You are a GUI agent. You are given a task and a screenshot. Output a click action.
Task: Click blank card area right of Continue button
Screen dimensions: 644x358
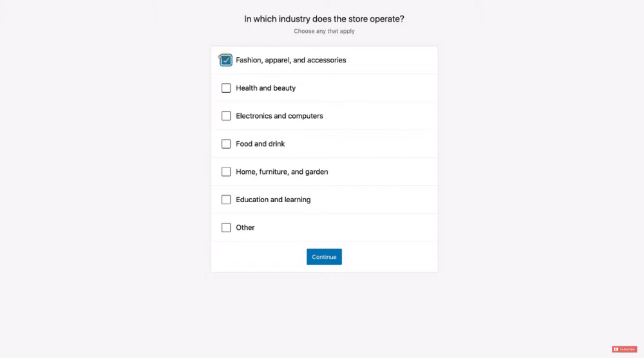coord(390,257)
